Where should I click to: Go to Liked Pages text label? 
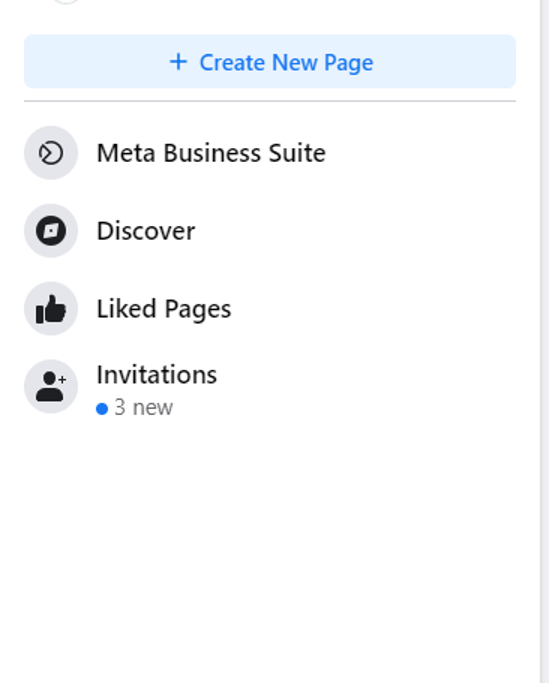coord(164,309)
